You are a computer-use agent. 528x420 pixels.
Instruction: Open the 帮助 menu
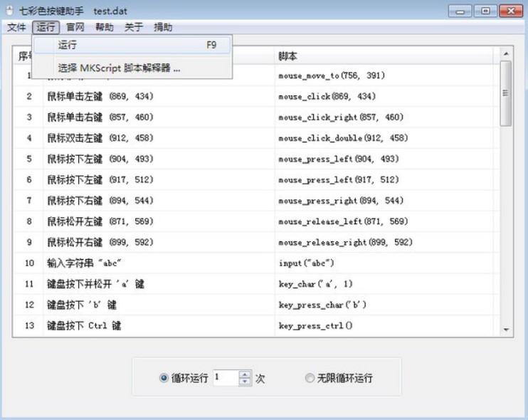[x=105, y=27]
